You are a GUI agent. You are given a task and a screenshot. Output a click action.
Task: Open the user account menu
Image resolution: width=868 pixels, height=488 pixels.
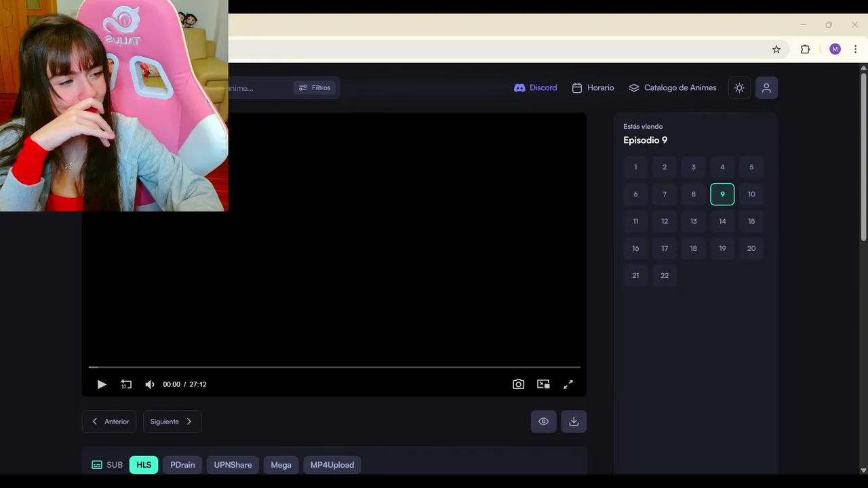click(766, 87)
